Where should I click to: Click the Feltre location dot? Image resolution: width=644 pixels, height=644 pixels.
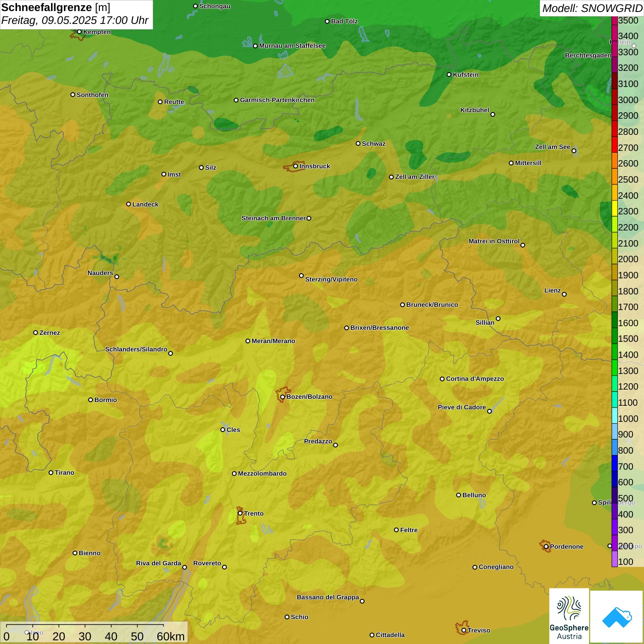pos(396,530)
